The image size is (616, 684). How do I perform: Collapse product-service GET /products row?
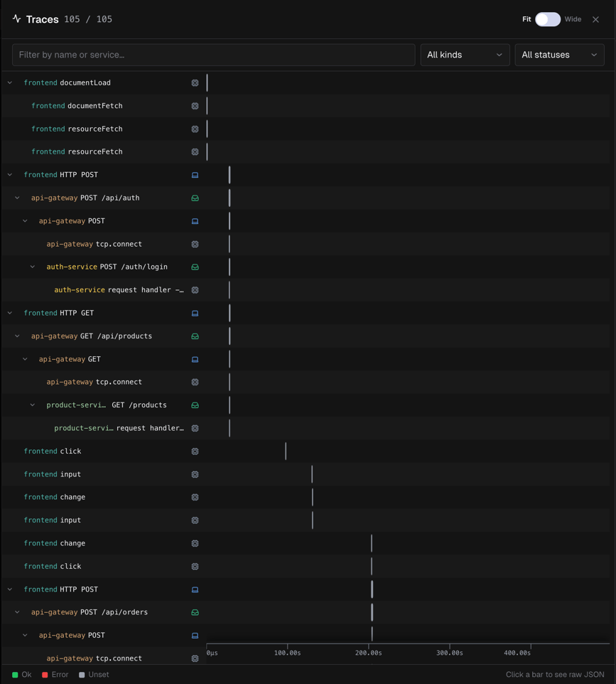click(x=32, y=405)
